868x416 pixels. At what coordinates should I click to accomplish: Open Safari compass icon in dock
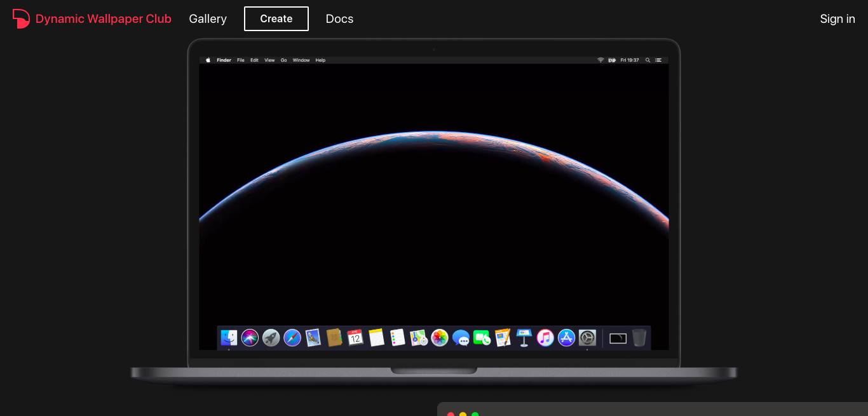pyautogui.click(x=292, y=337)
